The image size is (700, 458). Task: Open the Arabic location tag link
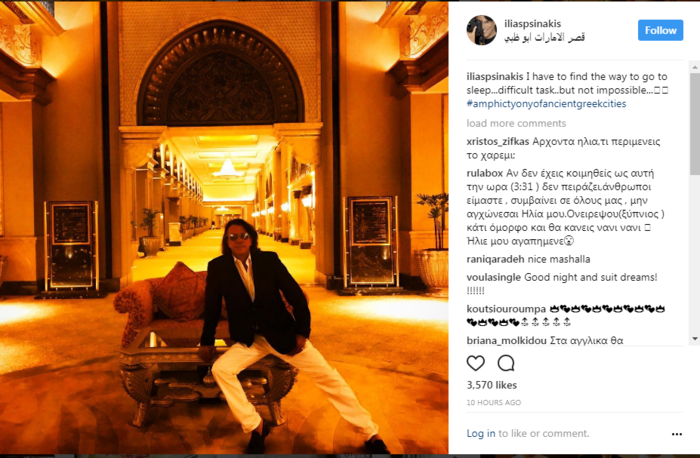[x=545, y=37]
